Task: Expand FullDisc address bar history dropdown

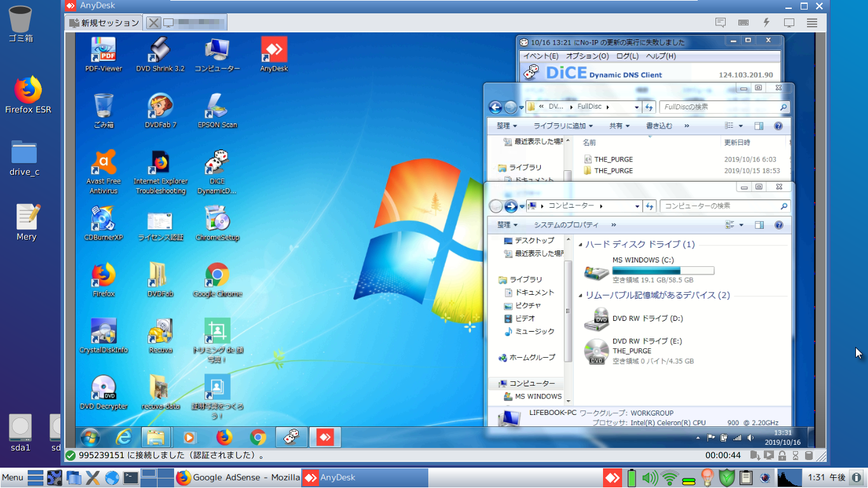Action: (x=637, y=107)
